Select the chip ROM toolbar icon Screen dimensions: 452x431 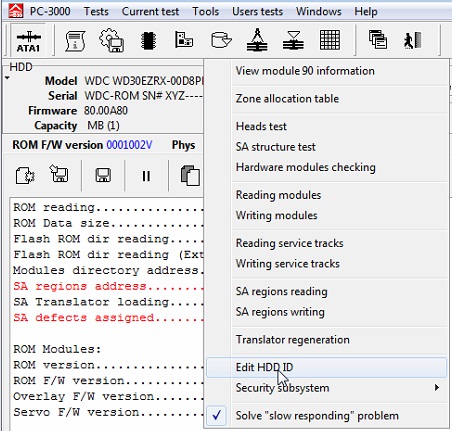point(148,41)
